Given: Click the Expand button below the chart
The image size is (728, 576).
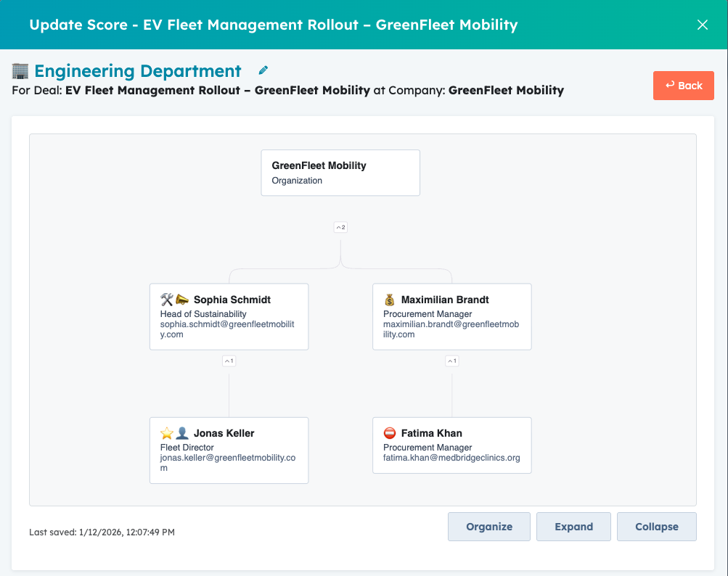Looking at the screenshot, I should 573,527.
